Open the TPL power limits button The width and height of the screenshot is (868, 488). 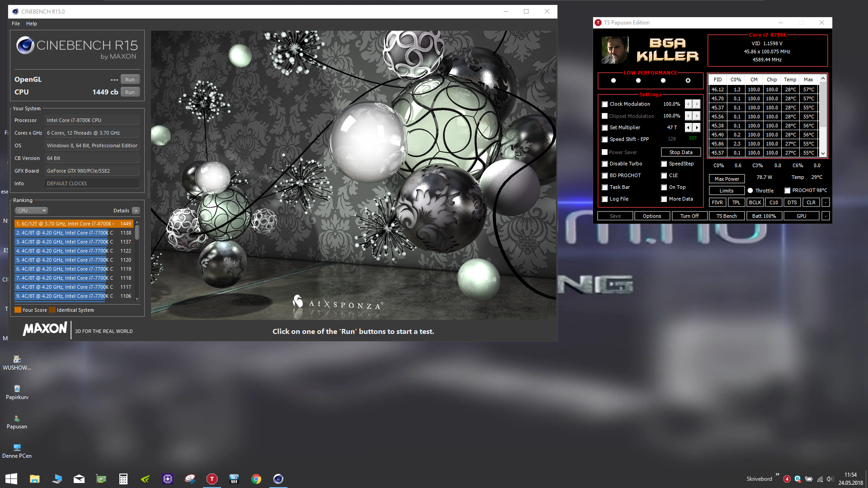click(736, 202)
